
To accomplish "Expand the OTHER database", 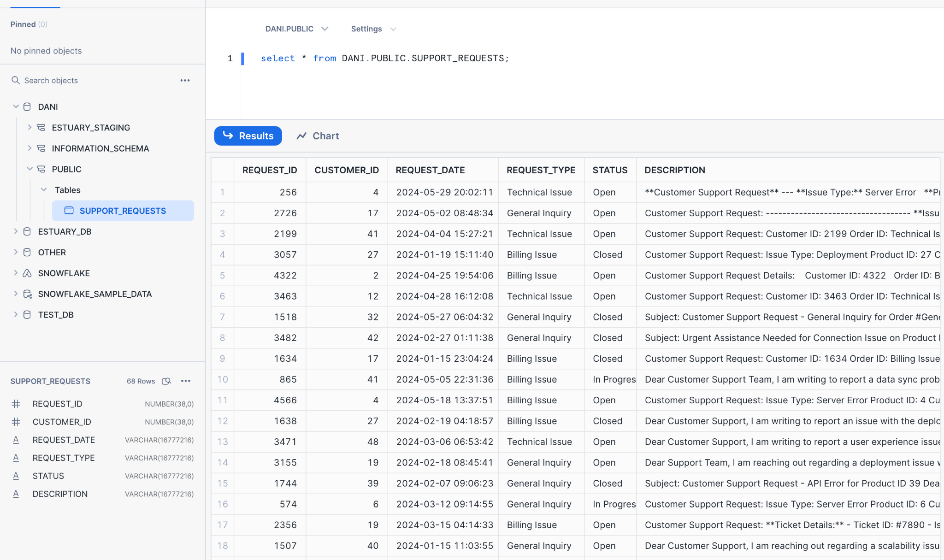I will [16, 252].
